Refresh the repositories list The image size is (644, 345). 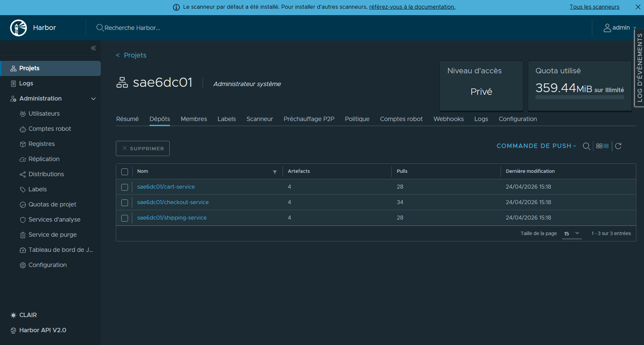[618, 146]
